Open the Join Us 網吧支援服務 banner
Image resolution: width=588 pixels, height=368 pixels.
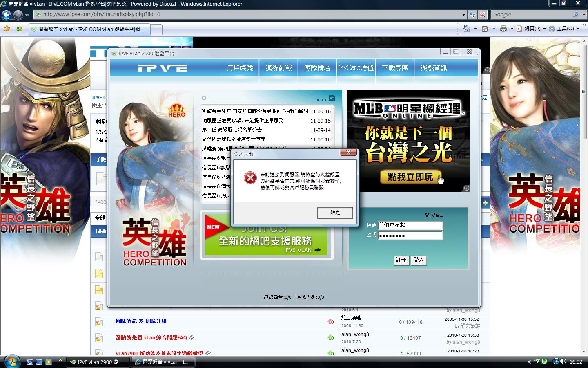point(266,235)
